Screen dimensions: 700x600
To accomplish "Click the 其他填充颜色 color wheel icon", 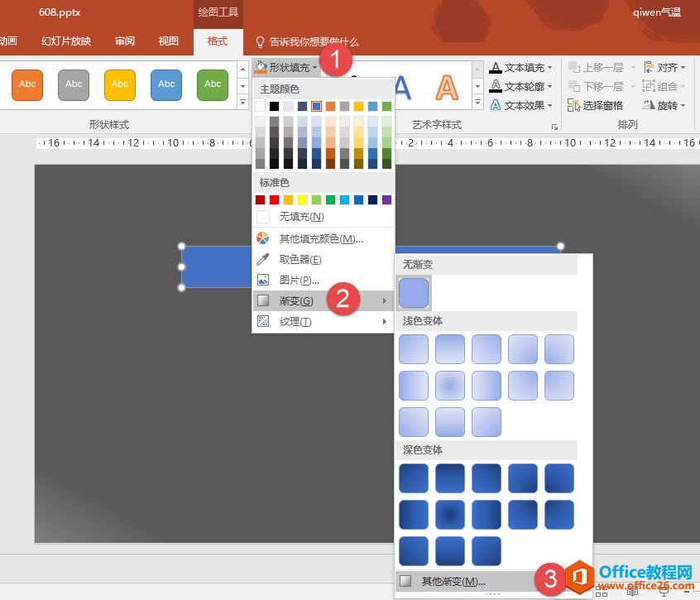I will tap(263, 238).
